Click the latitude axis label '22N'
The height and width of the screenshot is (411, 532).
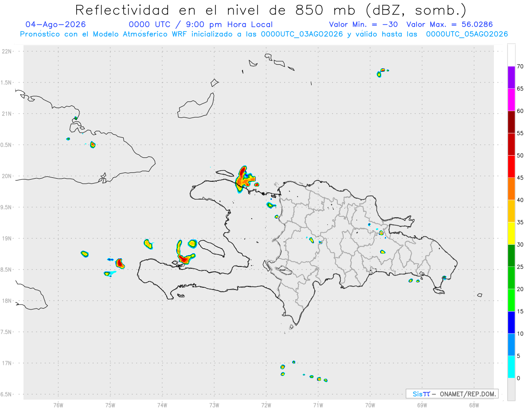(8, 51)
